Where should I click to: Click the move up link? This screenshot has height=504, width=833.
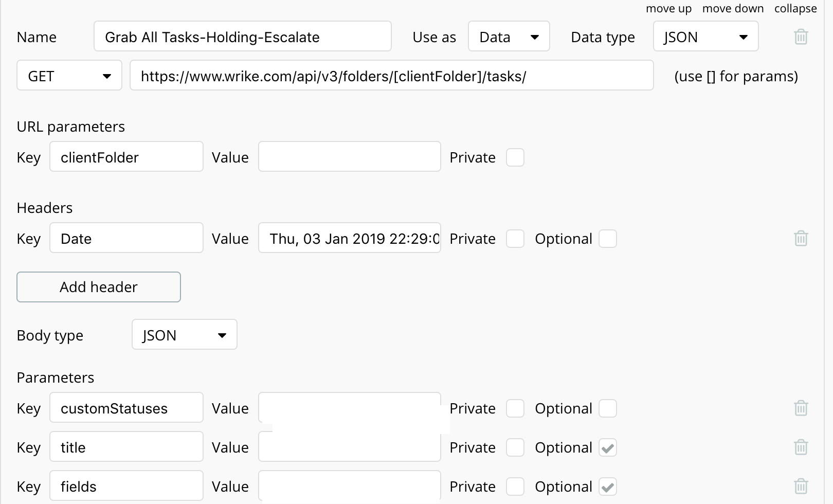668,9
